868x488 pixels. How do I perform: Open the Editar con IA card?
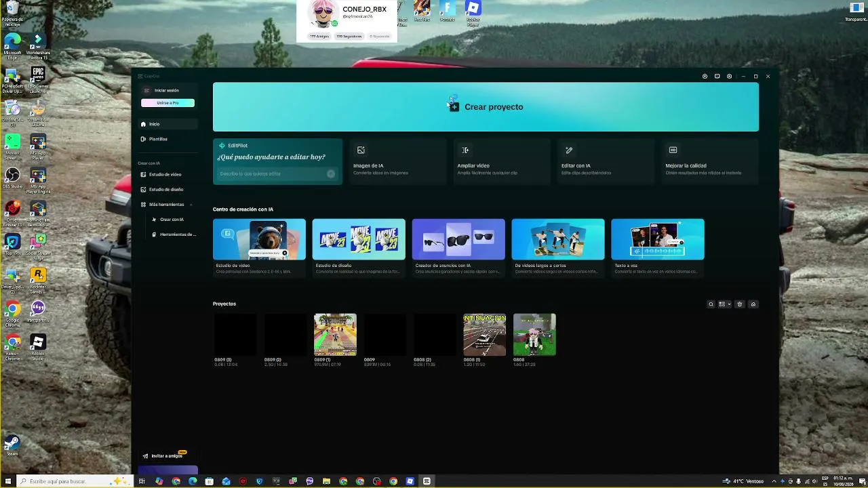click(606, 161)
